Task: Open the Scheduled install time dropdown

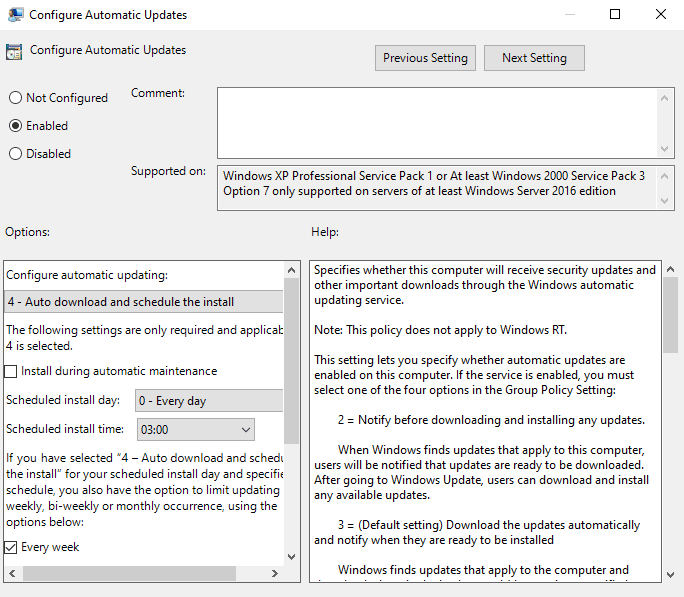Action: pos(196,430)
